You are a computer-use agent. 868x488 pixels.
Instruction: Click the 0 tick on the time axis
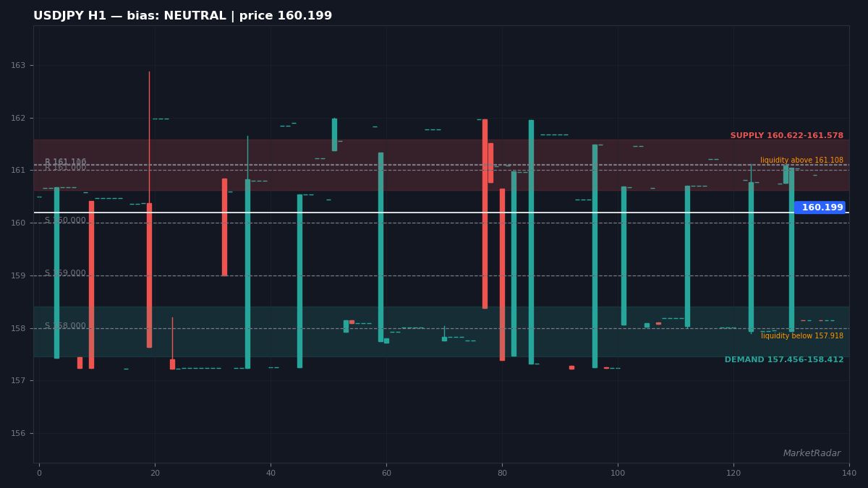pyautogui.click(x=39, y=473)
